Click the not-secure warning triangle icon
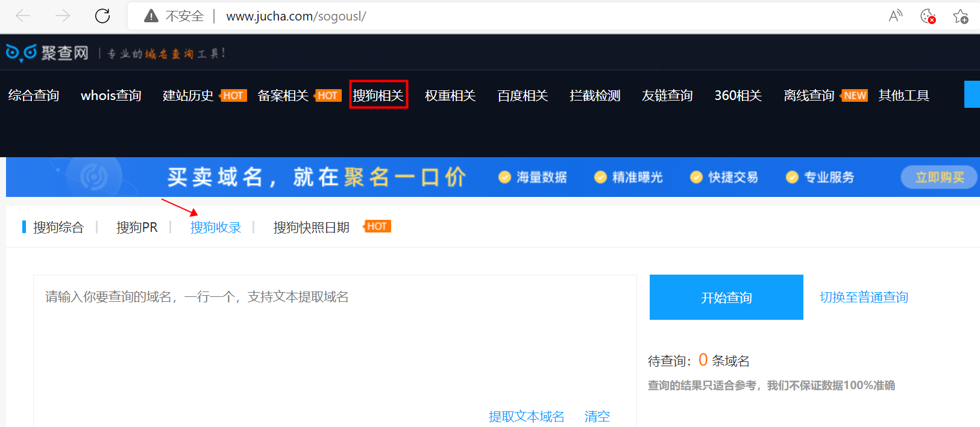The width and height of the screenshot is (980, 427). [151, 16]
